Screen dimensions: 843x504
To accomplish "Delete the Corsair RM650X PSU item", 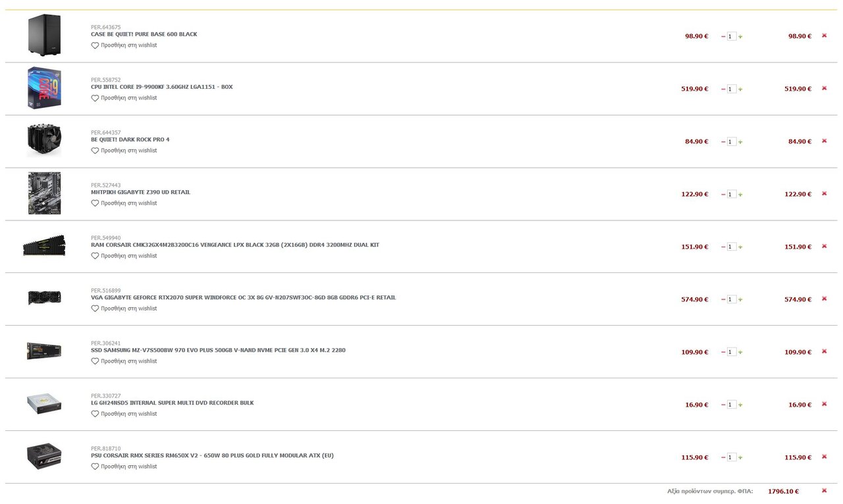I will [824, 457].
